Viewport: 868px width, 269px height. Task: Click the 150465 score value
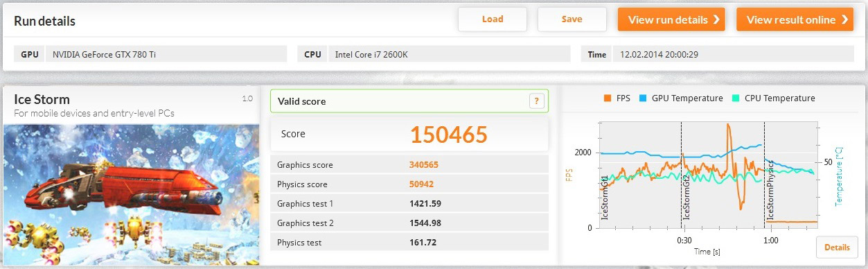[x=449, y=134]
